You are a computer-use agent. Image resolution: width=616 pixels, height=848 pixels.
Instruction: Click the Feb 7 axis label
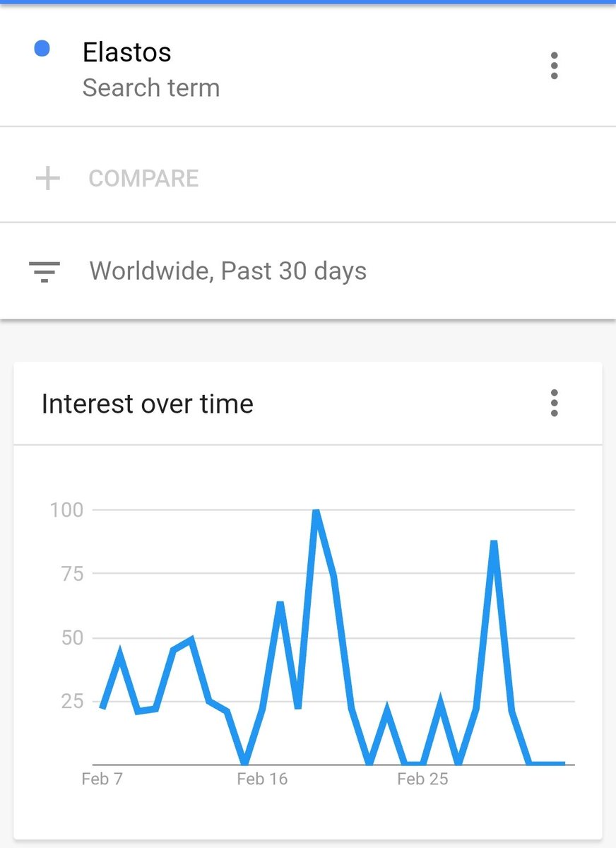tap(102, 779)
